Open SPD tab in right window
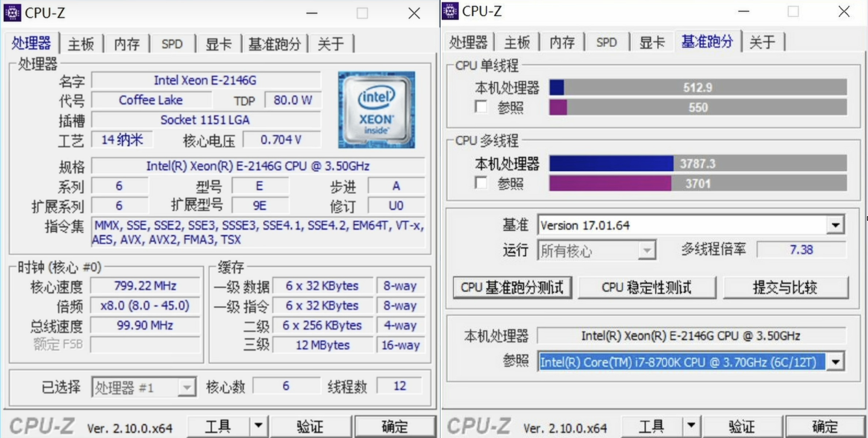Screen dimensions: 868x438 pos(607,42)
